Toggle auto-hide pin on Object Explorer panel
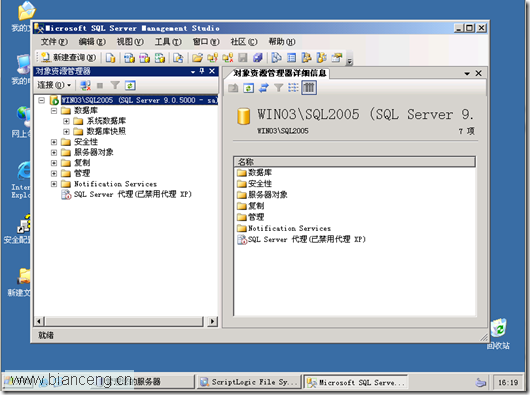The height and width of the screenshot is (395, 530). pyautogui.click(x=202, y=71)
